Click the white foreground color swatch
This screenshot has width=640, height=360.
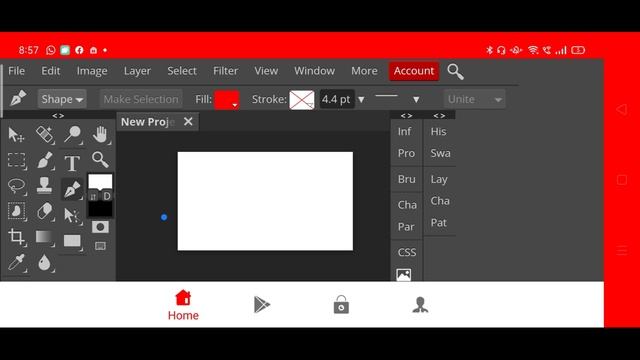(x=100, y=182)
